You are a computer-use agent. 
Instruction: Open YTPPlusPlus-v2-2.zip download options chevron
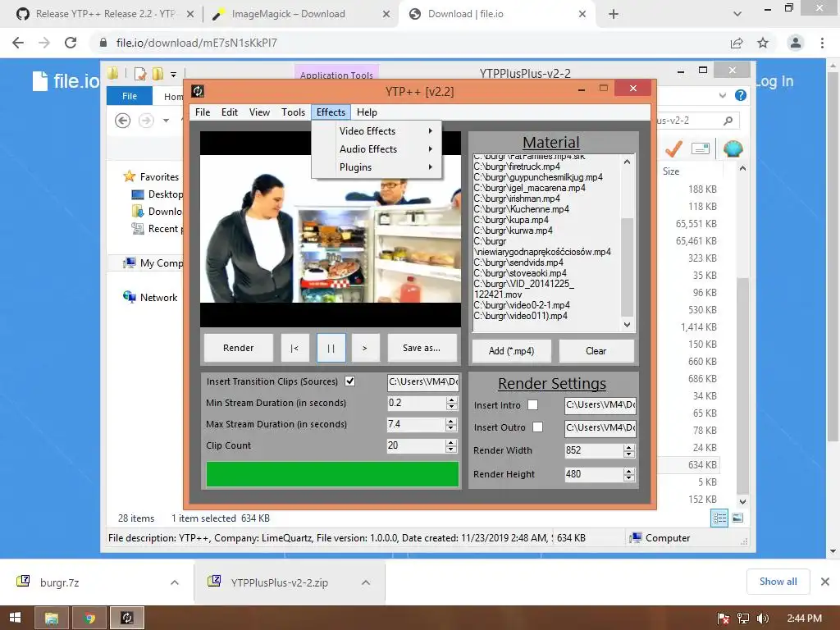pyautogui.click(x=366, y=582)
